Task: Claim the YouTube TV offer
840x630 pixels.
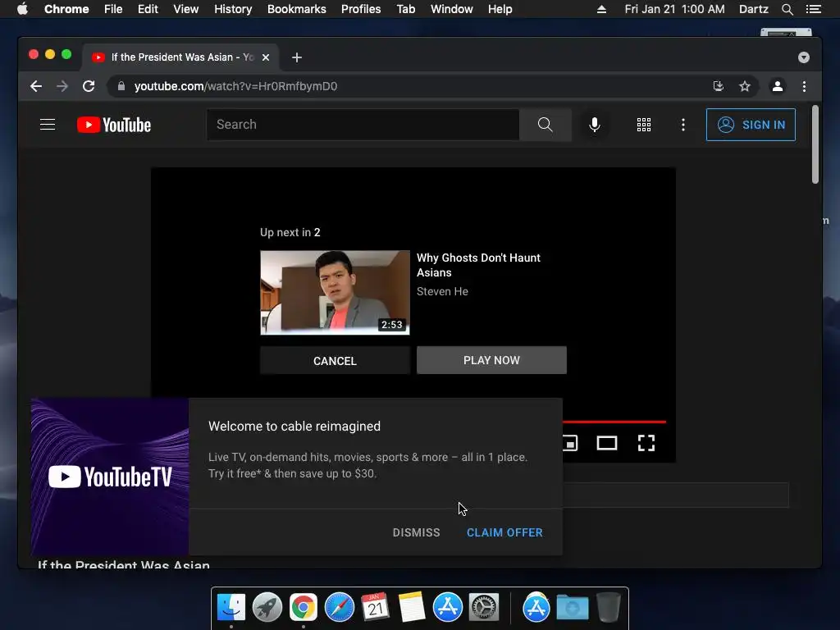Action: 504,532
